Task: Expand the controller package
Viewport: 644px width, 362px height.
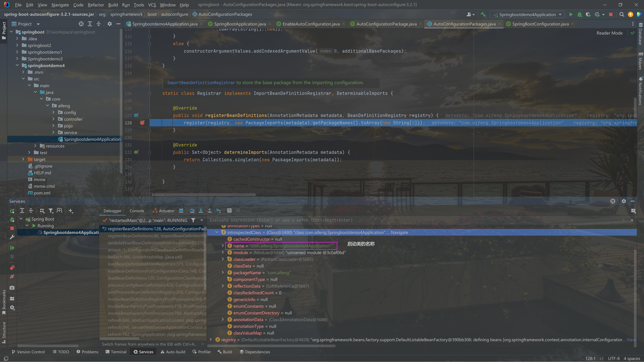Action: pyautogui.click(x=53, y=119)
